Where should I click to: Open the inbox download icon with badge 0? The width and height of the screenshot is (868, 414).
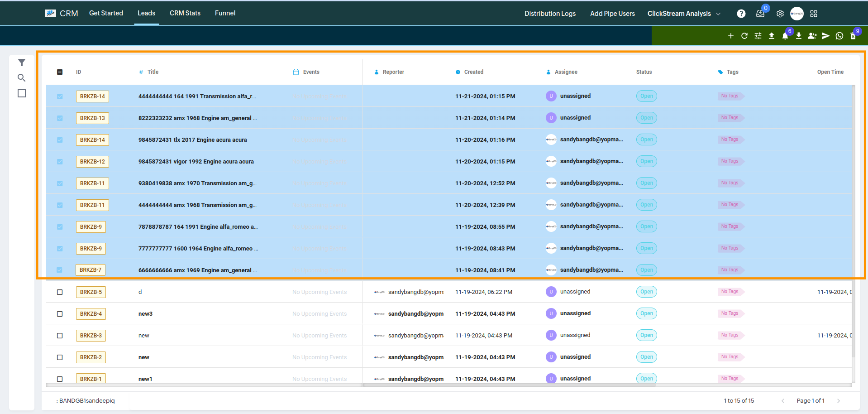pos(760,14)
